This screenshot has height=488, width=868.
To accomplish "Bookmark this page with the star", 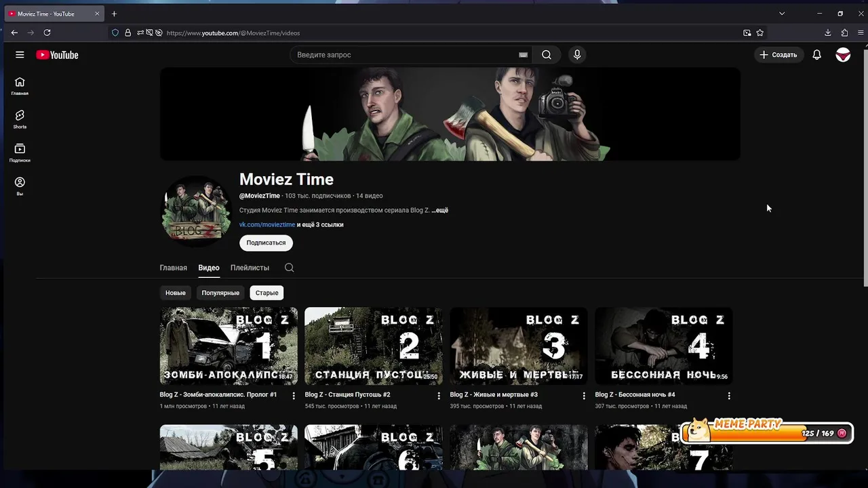I will [760, 33].
